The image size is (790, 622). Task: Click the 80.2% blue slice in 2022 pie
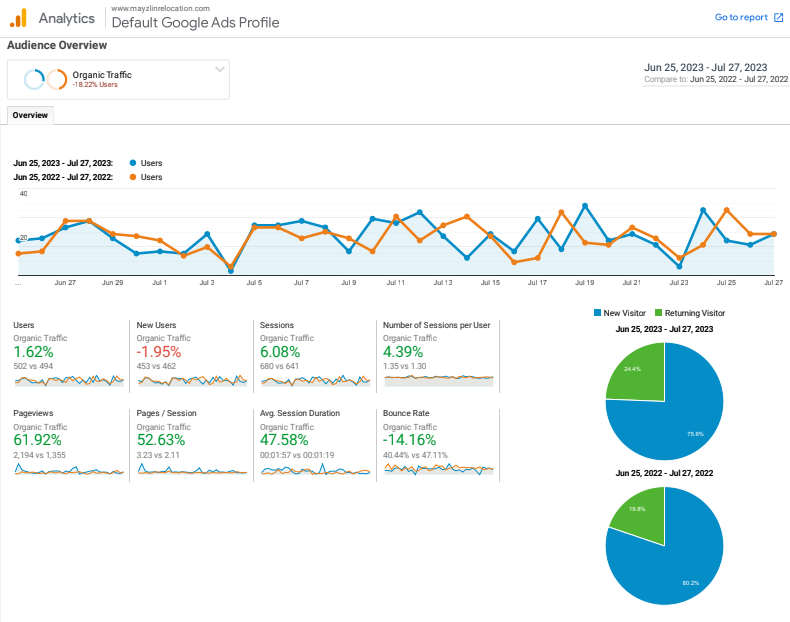pos(680,560)
